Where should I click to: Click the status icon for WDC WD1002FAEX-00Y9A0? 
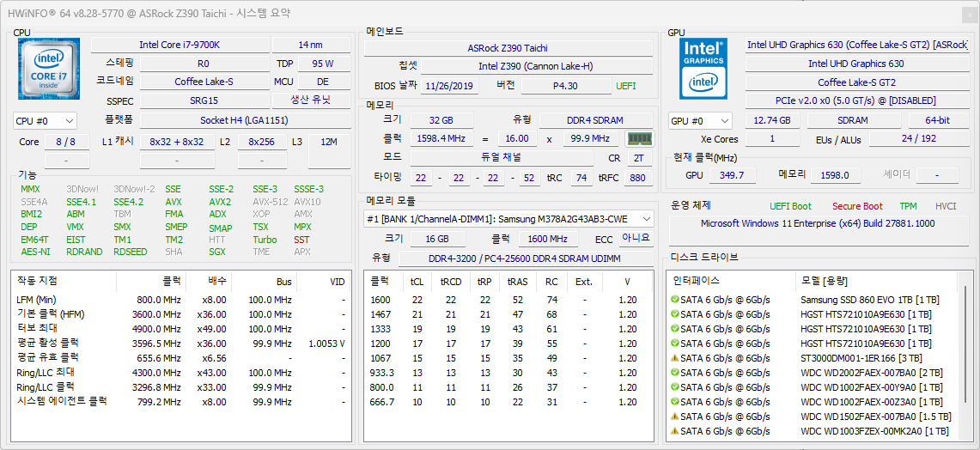pos(674,386)
